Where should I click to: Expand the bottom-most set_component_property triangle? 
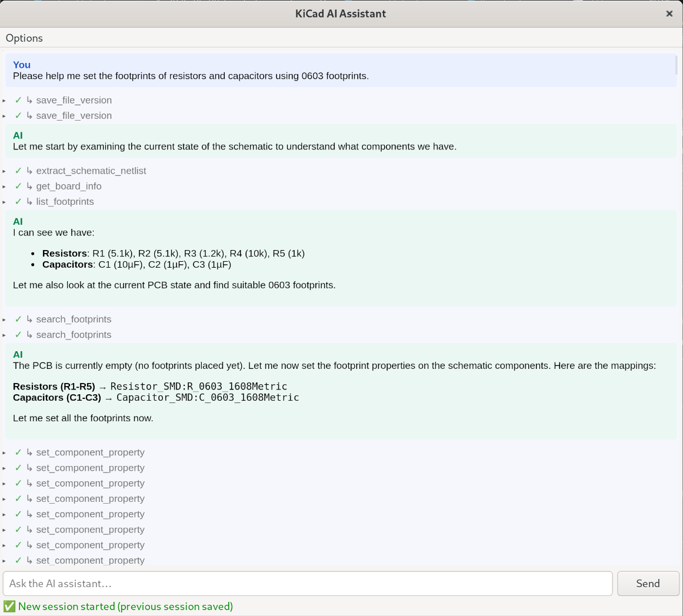pyautogui.click(x=4, y=561)
